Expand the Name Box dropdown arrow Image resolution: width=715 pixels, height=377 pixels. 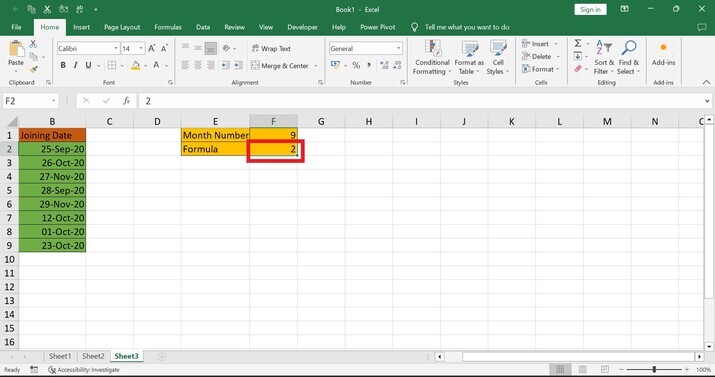pos(54,101)
